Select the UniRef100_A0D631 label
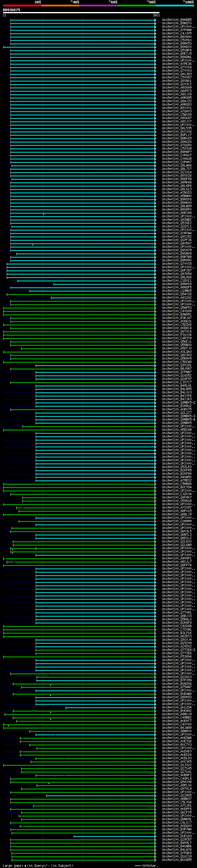Viewport: 197px width, 868px height. pyautogui.click(x=177, y=321)
